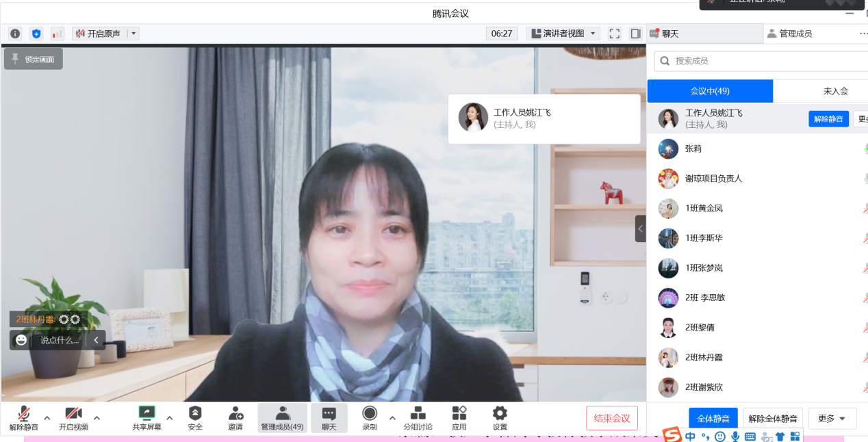Screen dimensions: 868x442
Task: Open the More (更多) dropdown below member list
Action: pos(832,418)
